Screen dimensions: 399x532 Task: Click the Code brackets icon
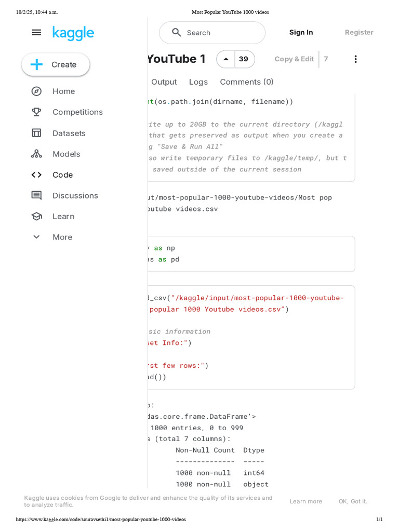[x=36, y=175]
